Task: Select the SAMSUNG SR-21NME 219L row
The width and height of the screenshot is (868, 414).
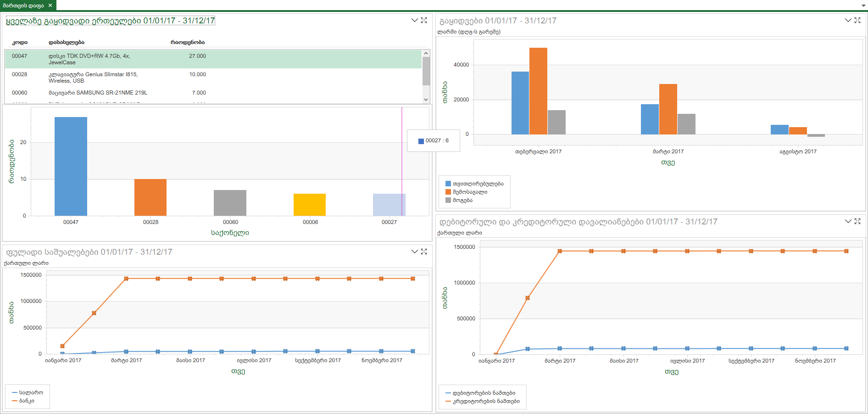Action: tap(213, 93)
